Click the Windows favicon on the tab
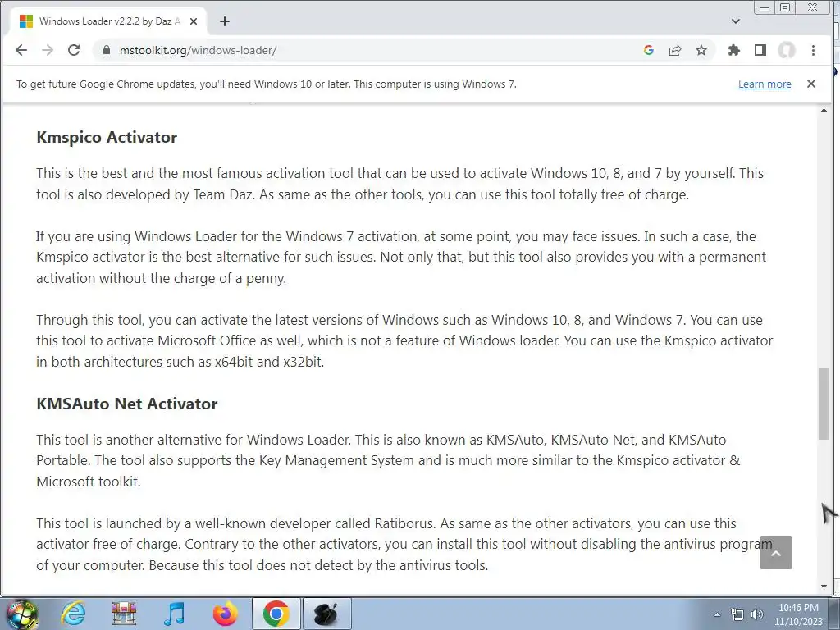840x630 pixels. point(26,21)
